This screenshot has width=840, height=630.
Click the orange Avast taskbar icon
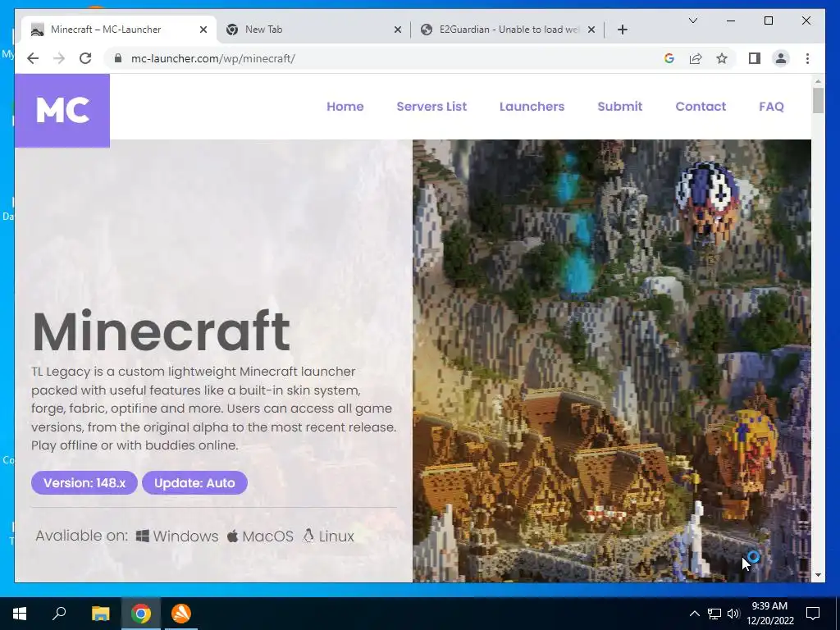pos(181,614)
